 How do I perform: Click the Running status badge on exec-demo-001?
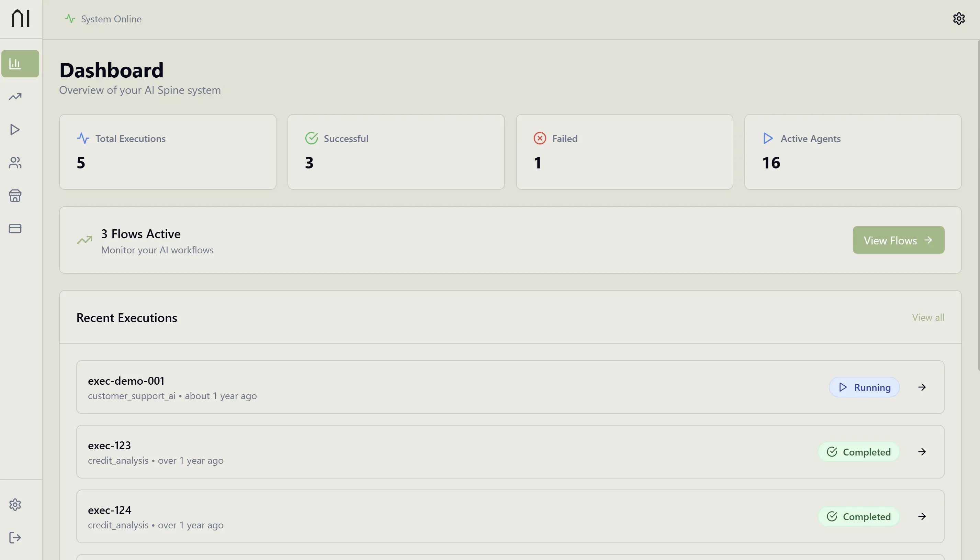pyautogui.click(x=864, y=387)
